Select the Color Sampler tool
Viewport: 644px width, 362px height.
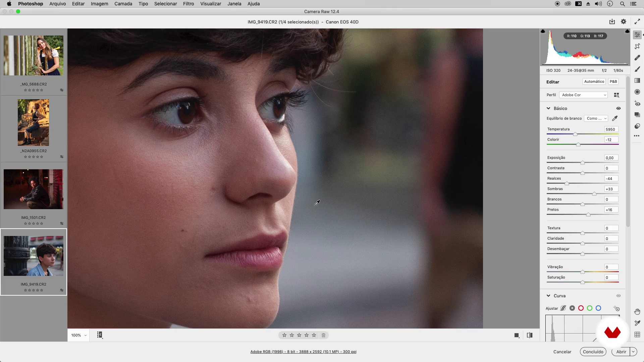[637, 323]
